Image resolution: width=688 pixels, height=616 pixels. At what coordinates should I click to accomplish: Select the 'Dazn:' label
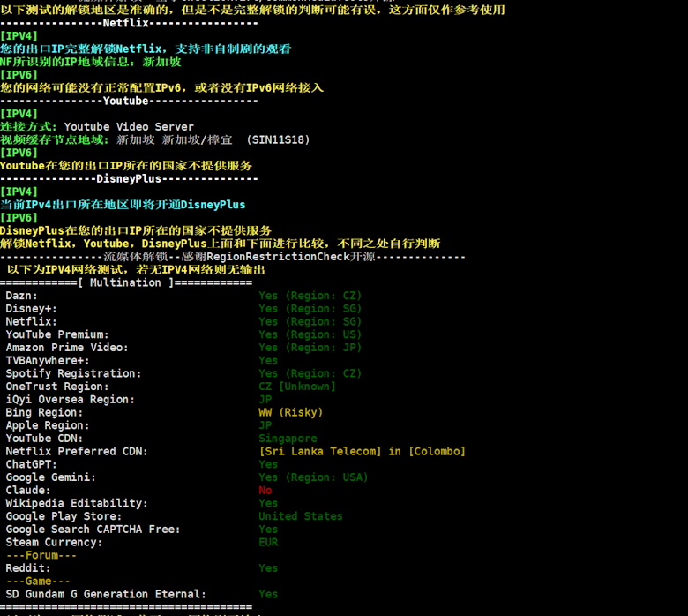pyautogui.click(x=21, y=296)
